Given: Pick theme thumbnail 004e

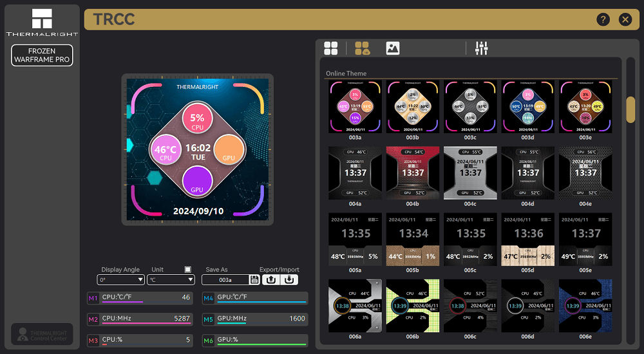Looking at the screenshot, I should point(585,173).
